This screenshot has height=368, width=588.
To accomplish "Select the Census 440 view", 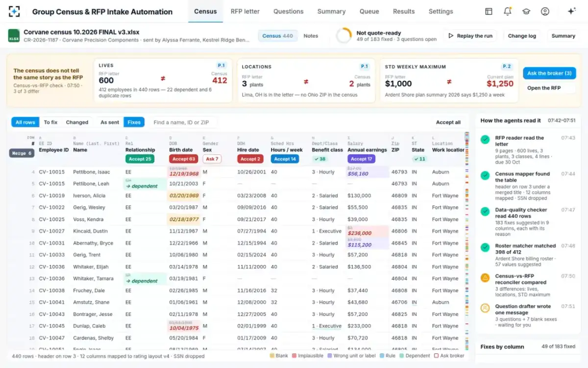I will [277, 36].
